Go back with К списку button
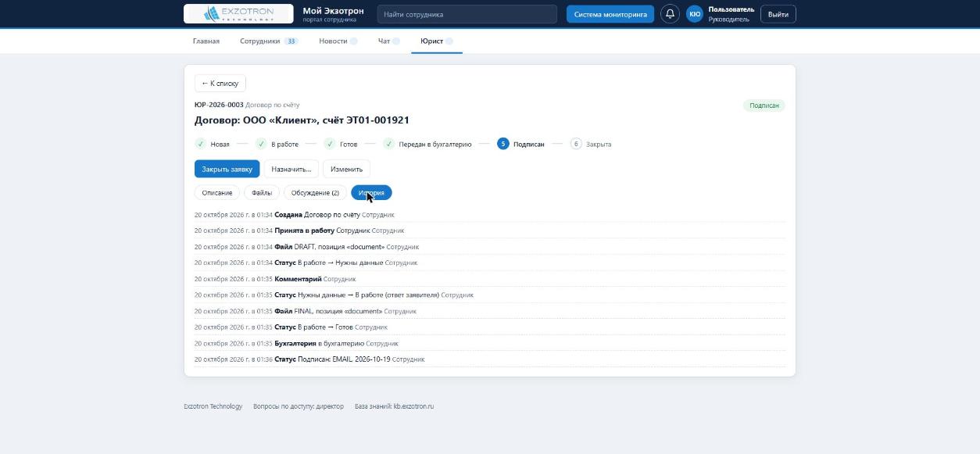This screenshot has height=454, width=980. [x=220, y=84]
